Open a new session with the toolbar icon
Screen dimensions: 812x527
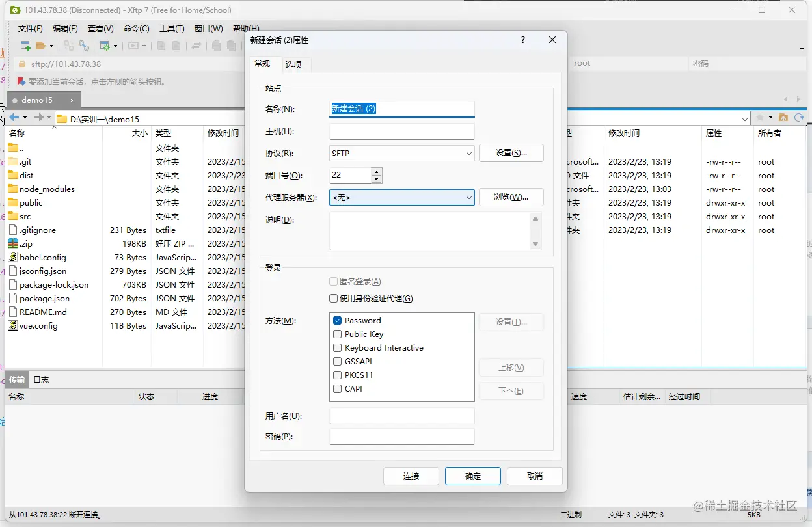(26, 46)
